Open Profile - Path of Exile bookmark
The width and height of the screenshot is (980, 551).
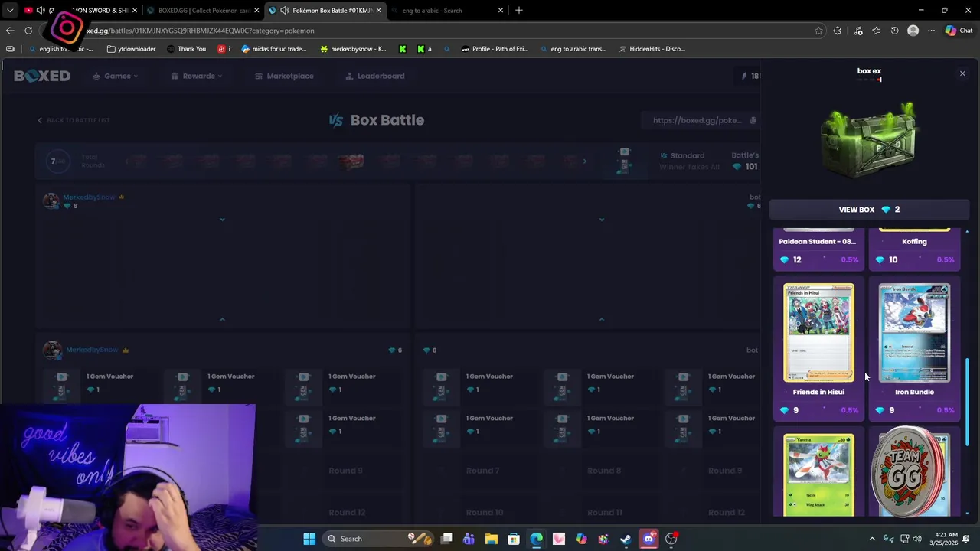pyautogui.click(x=495, y=49)
